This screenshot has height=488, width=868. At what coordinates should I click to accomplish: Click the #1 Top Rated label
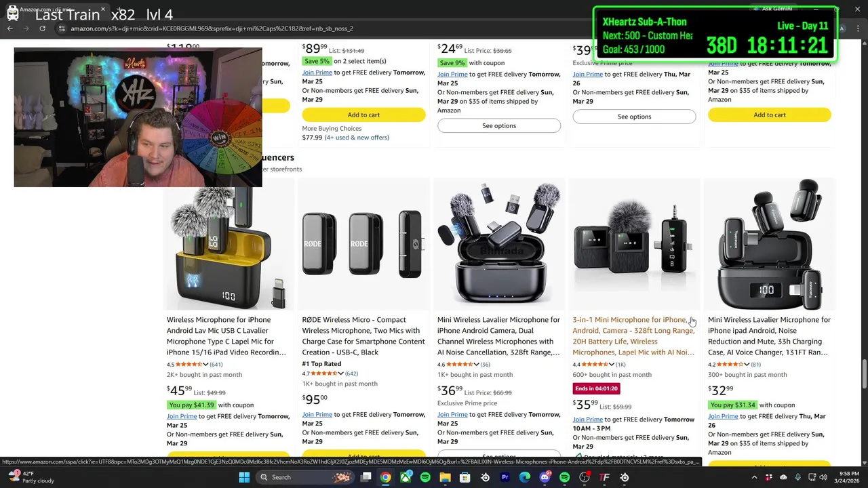click(x=322, y=364)
